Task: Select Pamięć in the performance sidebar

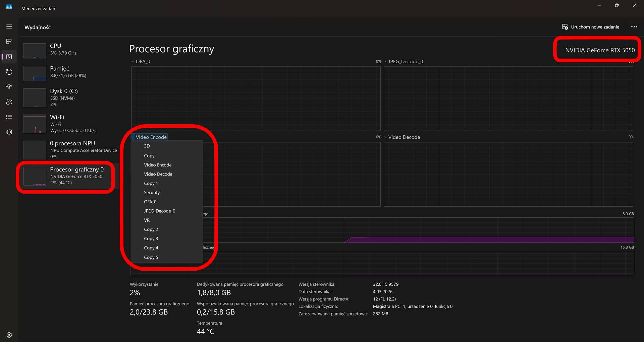Action: pyautogui.click(x=69, y=73)
